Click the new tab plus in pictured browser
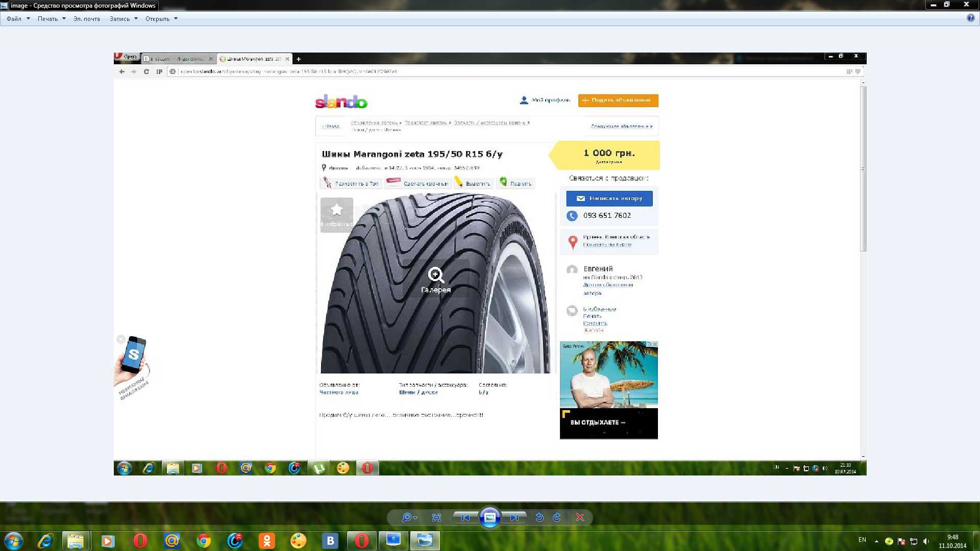Screen dimensions: 980x551 click(299, 59)
